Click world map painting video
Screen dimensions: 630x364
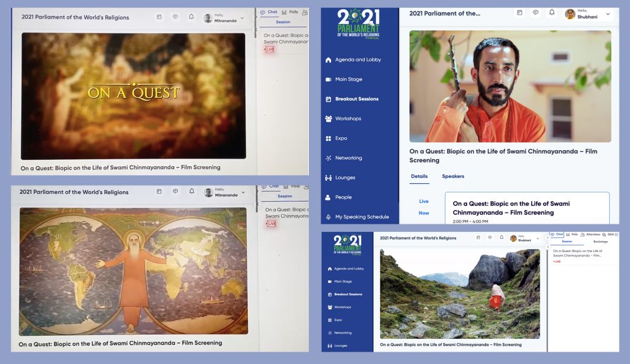(x=134, y=271)
